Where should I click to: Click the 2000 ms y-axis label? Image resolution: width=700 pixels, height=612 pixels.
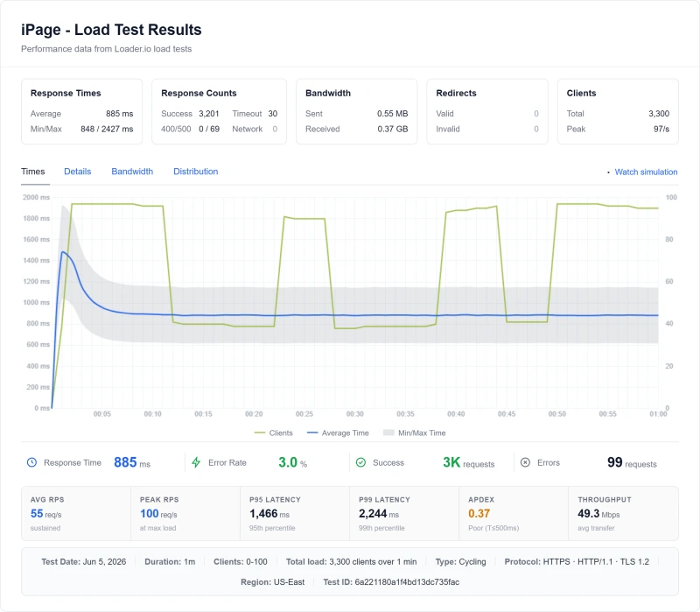[36, 197]
